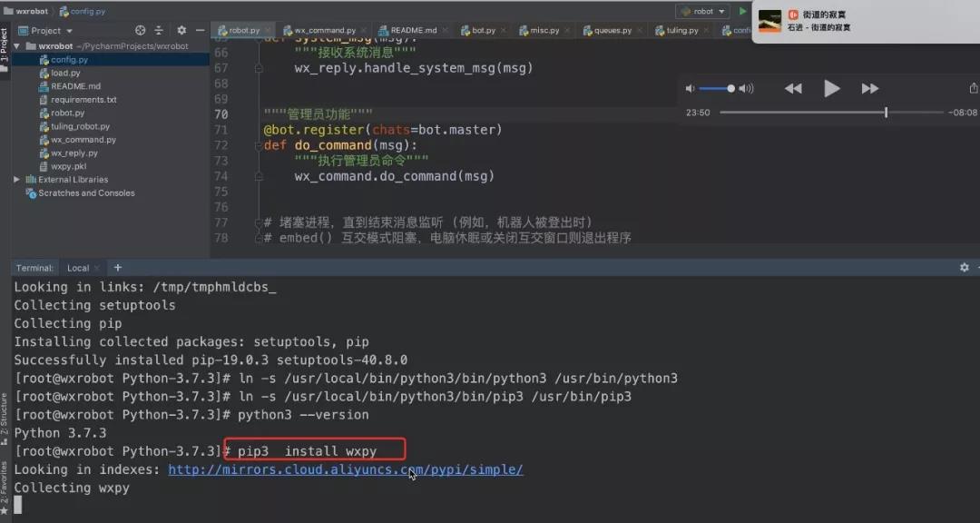Collapse the wxrobot project tree root
This screenshot has height=523, width=980.
[x=16, y=45]
